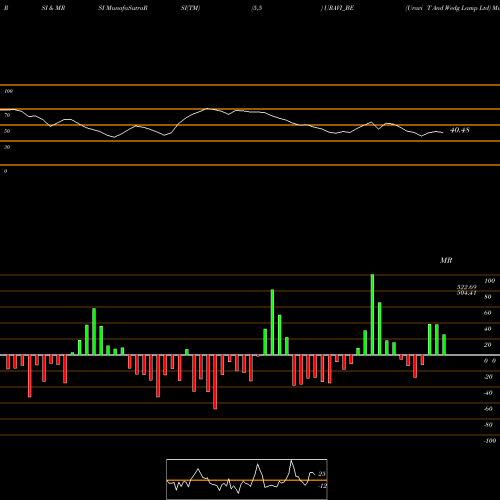The height and width of the screenshot is (500, 500).
Task: Click the MR axis label '40'
Action: (488, 329)
